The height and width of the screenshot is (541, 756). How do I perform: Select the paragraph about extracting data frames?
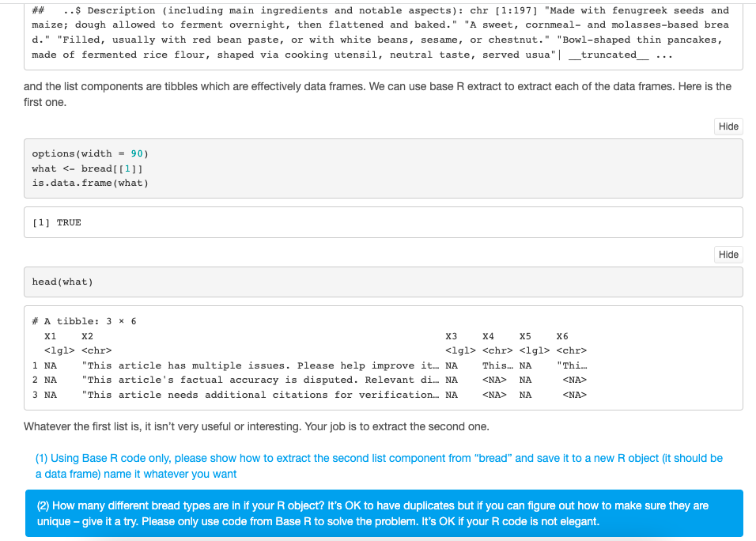378,93
